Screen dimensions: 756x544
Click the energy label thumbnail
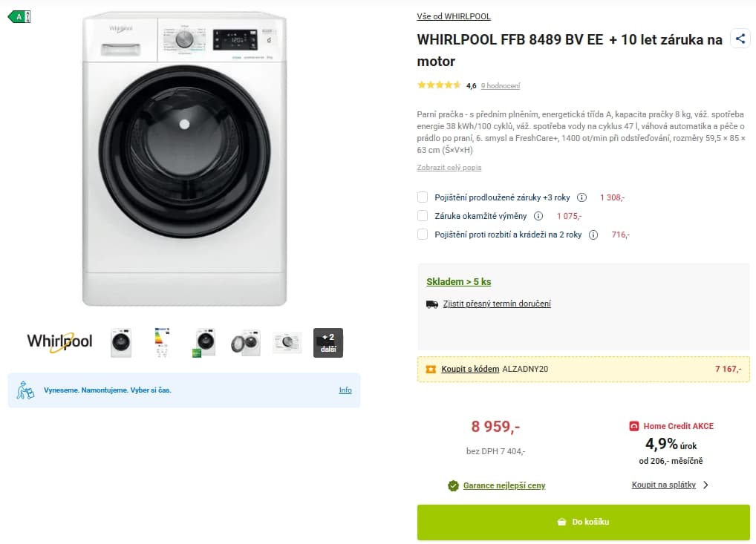(162, 342)
